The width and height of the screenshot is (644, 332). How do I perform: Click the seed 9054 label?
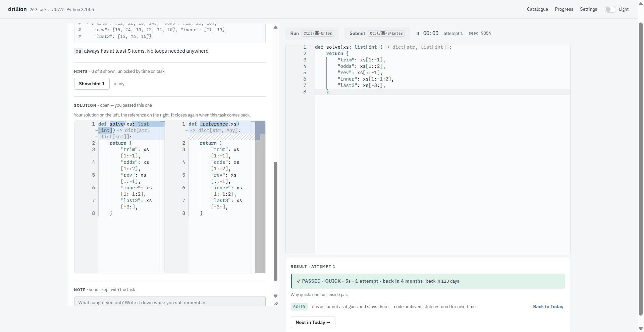point(480,33)
